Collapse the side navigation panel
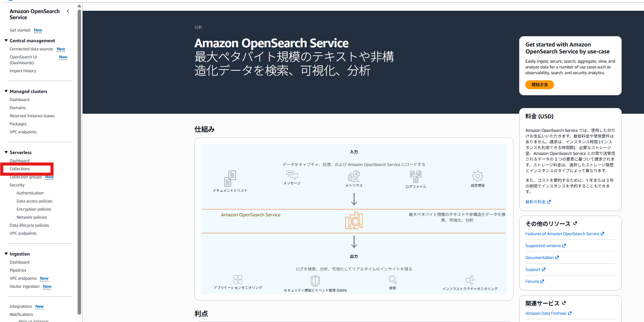 [x=68, y=11]
